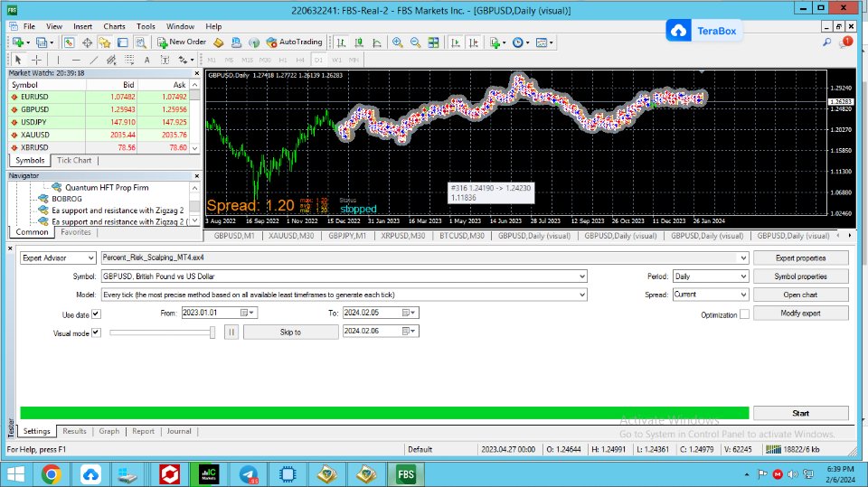Image resolution: width=868 pixels, height=487 pixels.
Task: Select the cursor arrow tool
Action: 18,60
